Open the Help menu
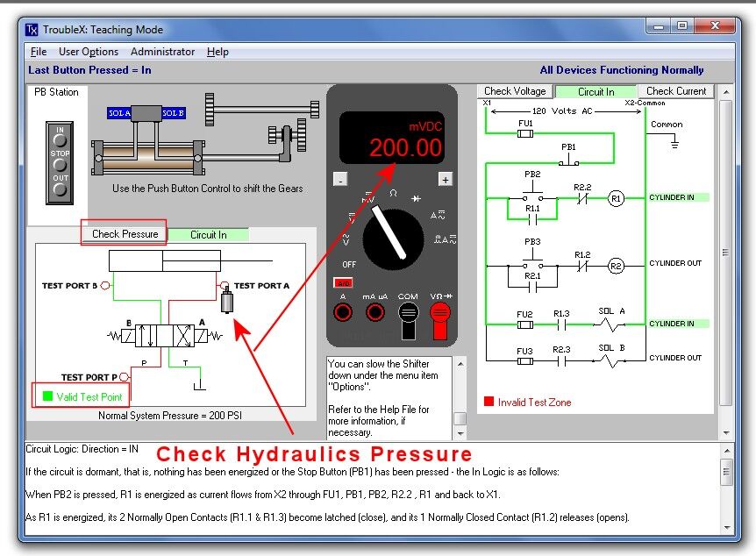The image size is (756, 556). click(218, 52)
